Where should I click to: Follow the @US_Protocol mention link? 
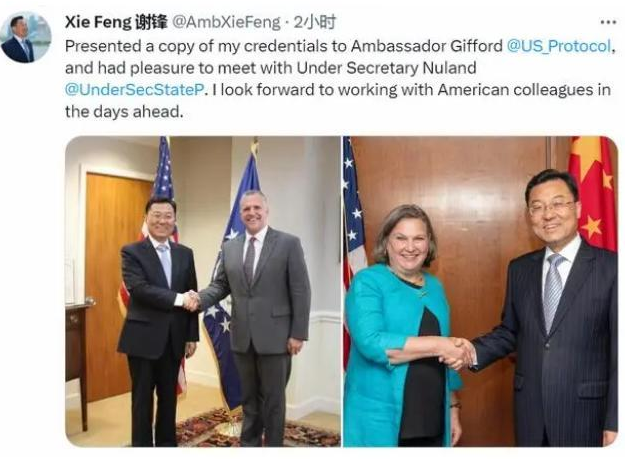click(558, 46)
